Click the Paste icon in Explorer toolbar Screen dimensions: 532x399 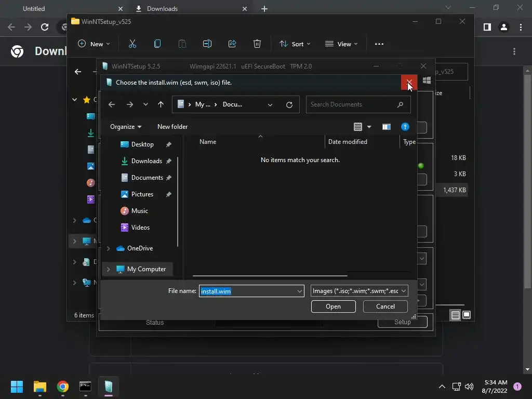182,44
